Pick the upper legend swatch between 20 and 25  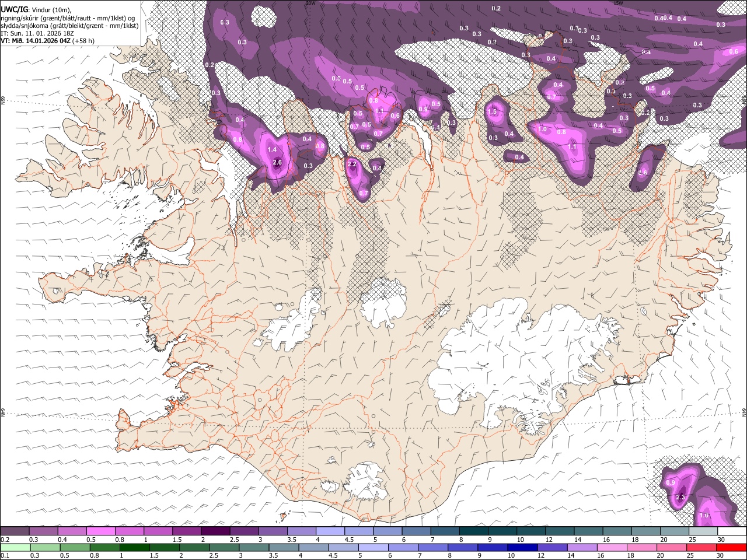(675, 531)
